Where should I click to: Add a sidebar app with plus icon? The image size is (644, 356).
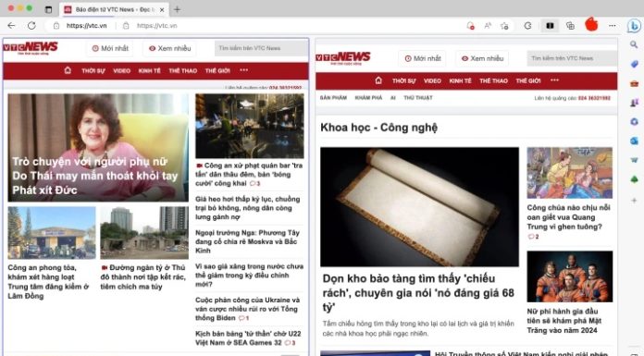[x=634, y=201]
